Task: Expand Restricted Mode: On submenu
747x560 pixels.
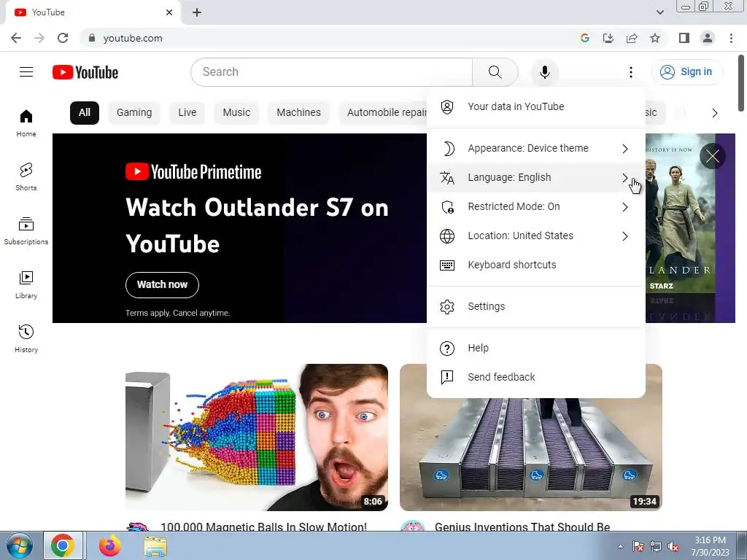Action: click(536, 206)
